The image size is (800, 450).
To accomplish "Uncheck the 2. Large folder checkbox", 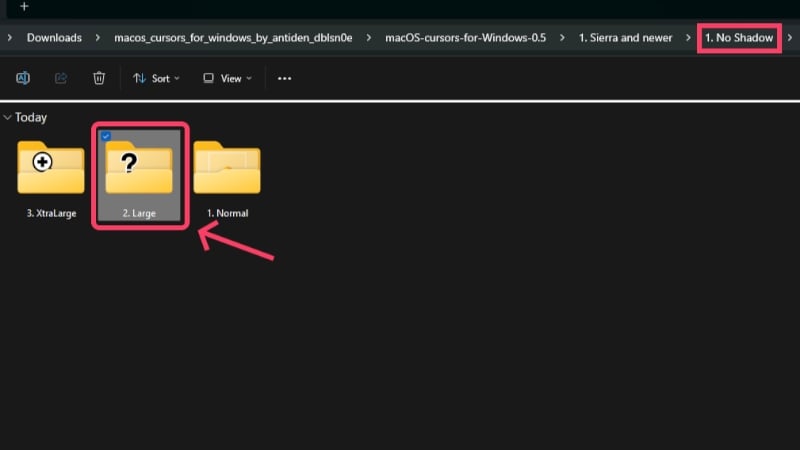I will pyautogui.click(x=106, y=136).
